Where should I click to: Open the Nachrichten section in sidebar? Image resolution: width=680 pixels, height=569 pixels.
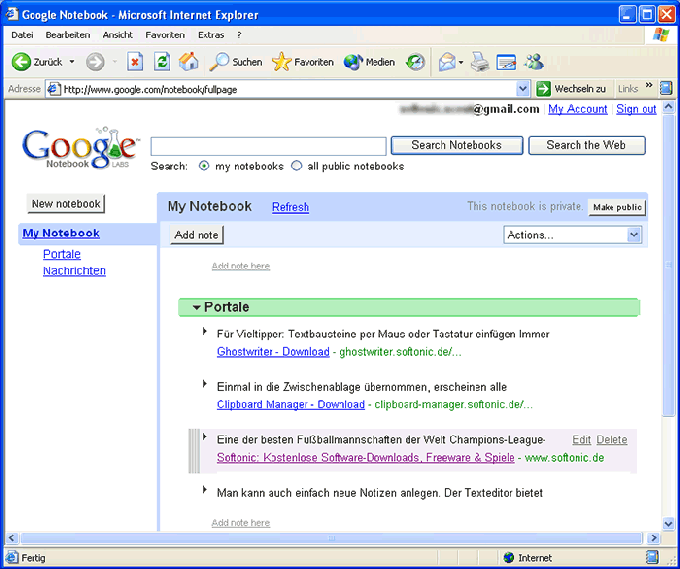pos(74,271)
